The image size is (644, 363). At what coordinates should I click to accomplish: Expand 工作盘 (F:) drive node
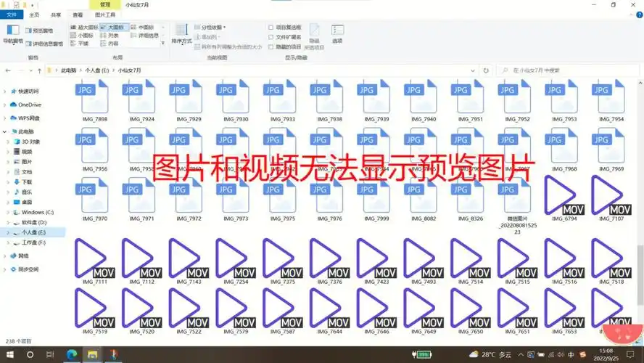(8, 243)
